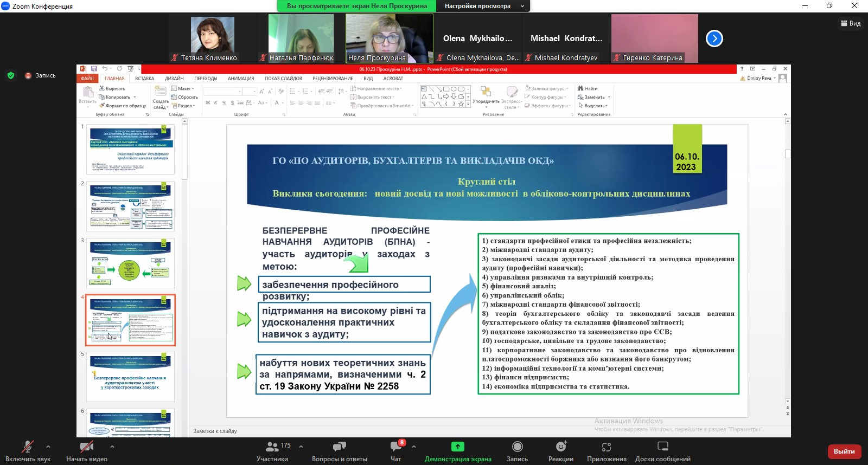Click the PowerPoint save icon
The height and width of the screenshot is (465, 868).
point(94,69)
